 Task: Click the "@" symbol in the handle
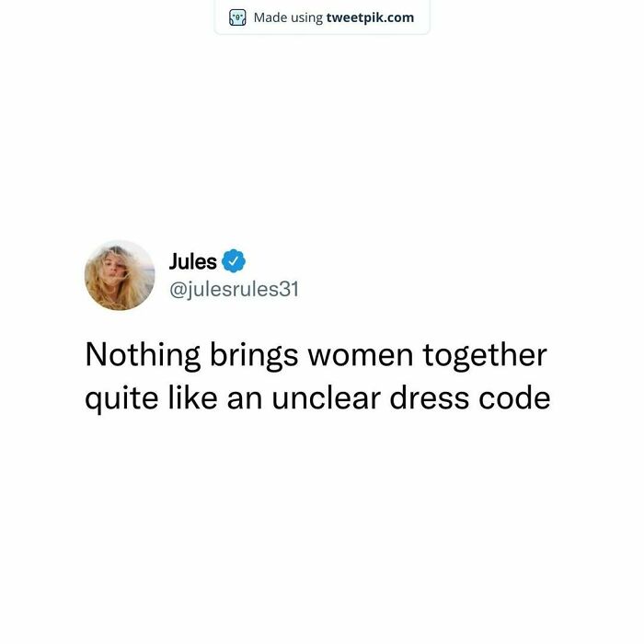178,290
